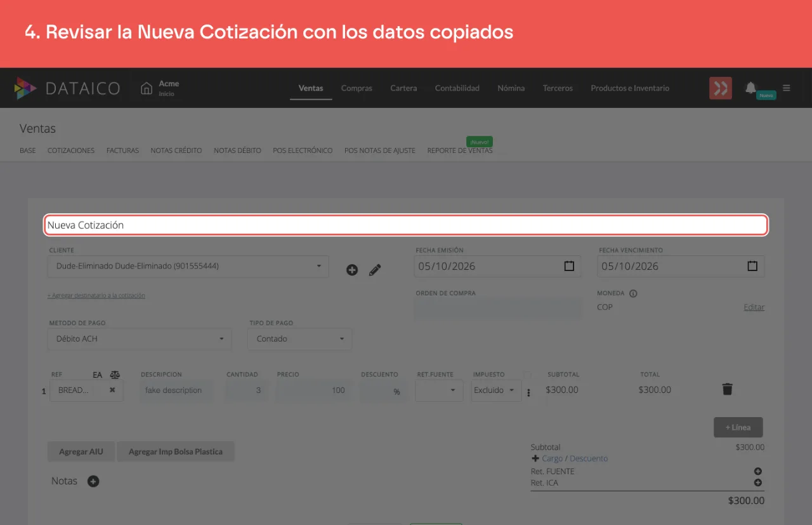Switch to Facturas tab

pyautogui.click(x=122, y=150)
